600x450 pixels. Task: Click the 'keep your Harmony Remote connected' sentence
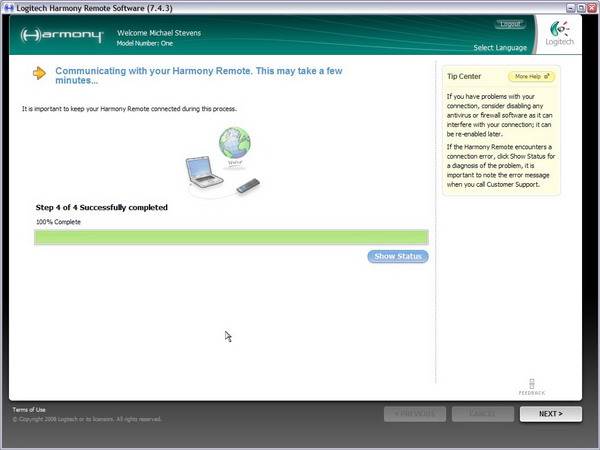pos(129,109)
